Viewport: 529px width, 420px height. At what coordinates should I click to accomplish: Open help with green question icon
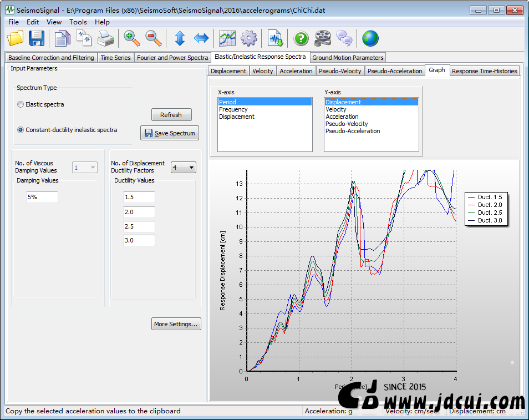301,38
